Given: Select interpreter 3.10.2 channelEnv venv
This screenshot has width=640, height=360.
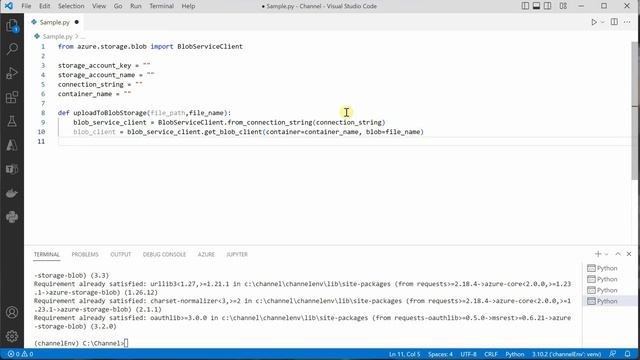Looking at the screenshot, I should (x=566, y=354).
